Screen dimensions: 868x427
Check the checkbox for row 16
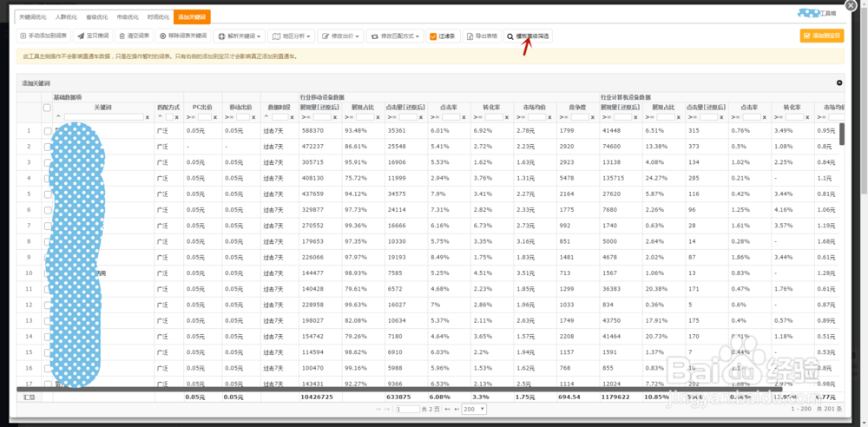(48, 368)
